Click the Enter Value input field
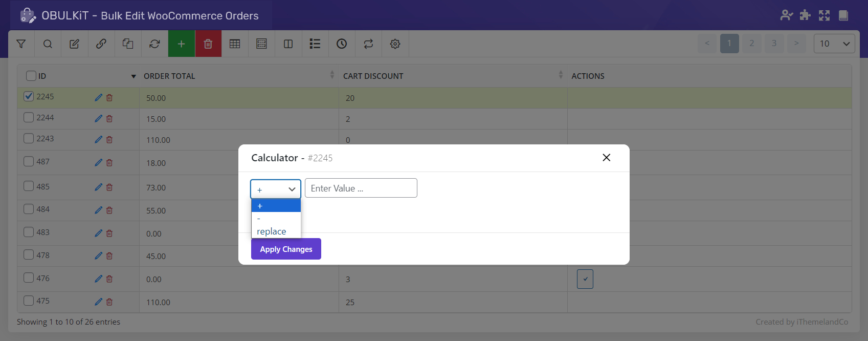Viewport: 868px width, 341px height. (361, 188)
